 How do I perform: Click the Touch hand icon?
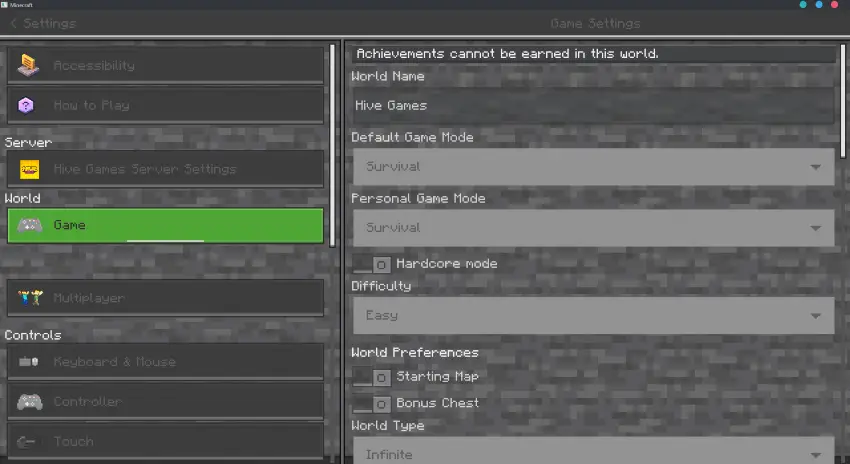point(28,441)
